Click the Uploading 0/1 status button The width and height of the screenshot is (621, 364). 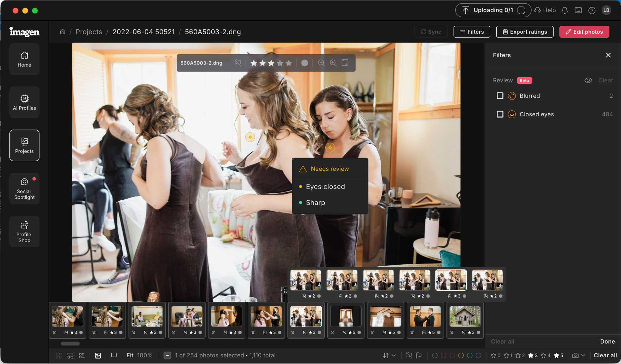pos(493,10)
